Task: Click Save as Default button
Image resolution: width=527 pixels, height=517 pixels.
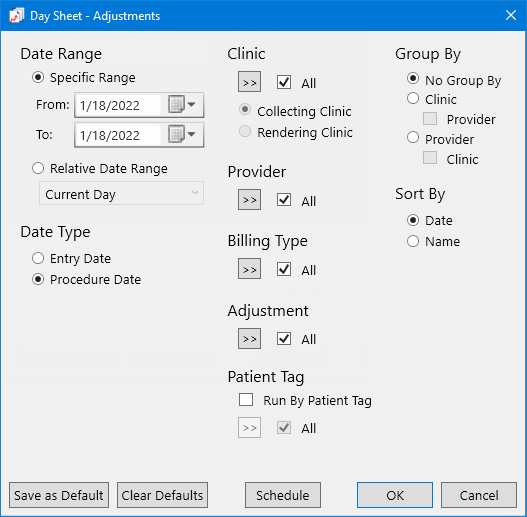Action: pyautogui.click(x=59, y=495)
